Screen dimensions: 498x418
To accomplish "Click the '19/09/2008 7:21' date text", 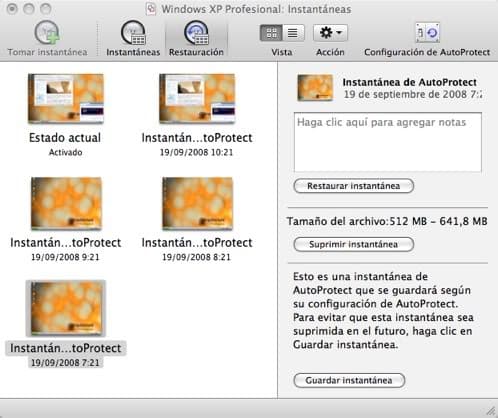I will click(x=65, y=362).
